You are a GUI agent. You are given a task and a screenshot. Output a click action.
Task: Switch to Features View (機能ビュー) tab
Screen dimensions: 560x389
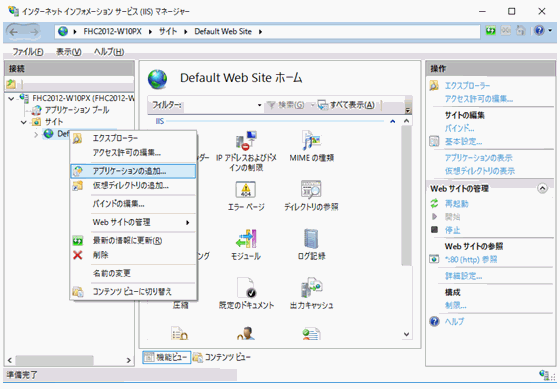[166, 357]
